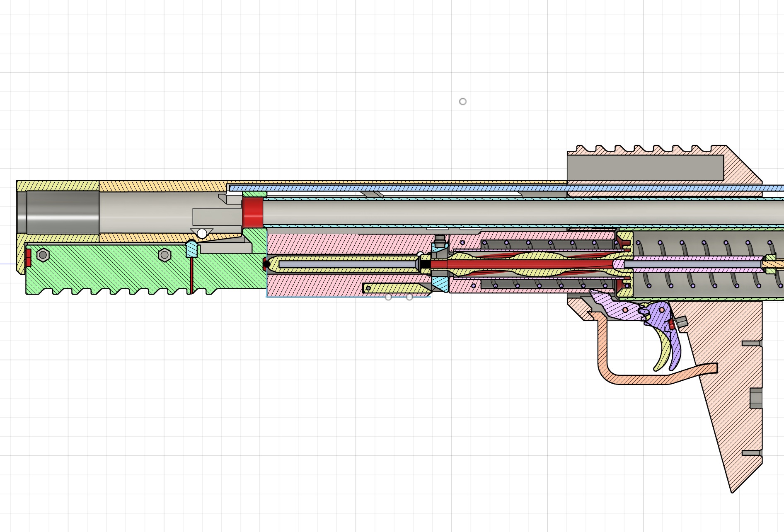Click the red bushing at barrel breech
The height and width of the screenshot is (532, 784).
[x=253, y=213]
